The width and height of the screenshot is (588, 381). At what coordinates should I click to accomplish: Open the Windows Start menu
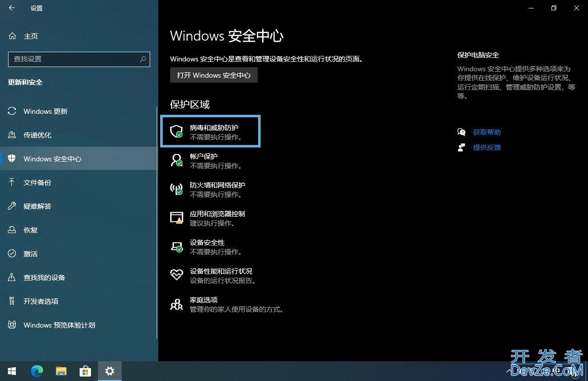[12, 371]
